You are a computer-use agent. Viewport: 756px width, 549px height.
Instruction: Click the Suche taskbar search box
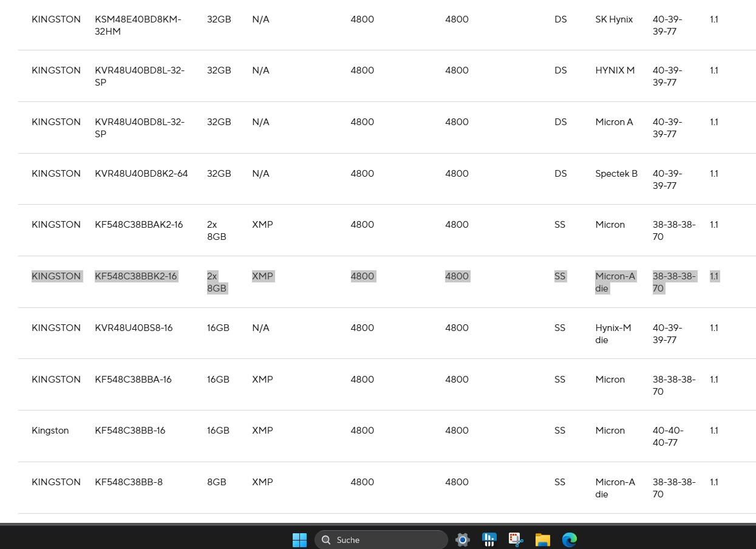(381, 539)
